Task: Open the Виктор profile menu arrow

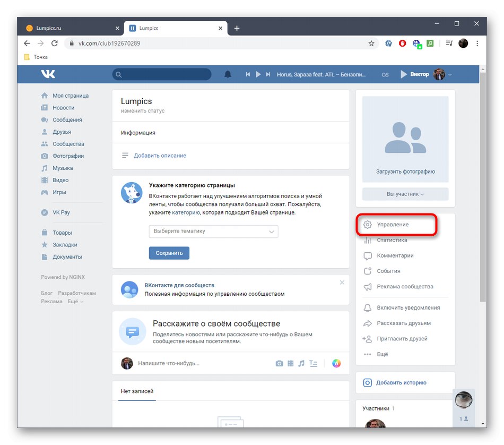Action: pyautogui.click(x=450, y=74)
